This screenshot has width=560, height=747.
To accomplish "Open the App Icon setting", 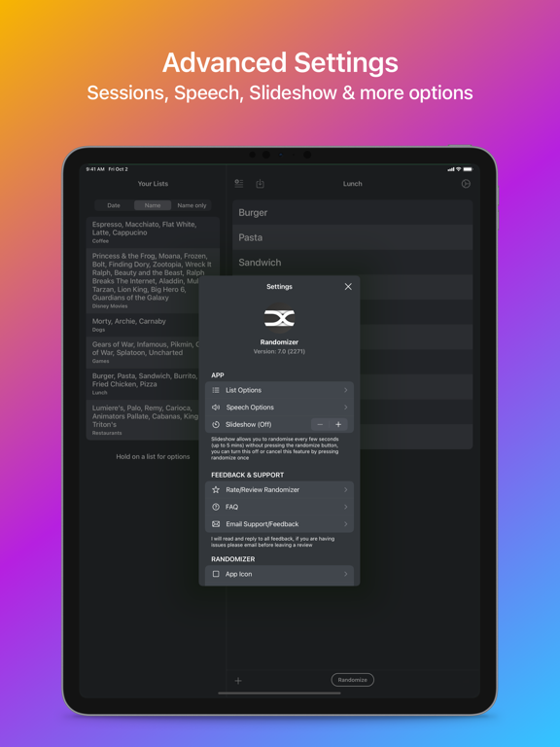I will (280, 575).
